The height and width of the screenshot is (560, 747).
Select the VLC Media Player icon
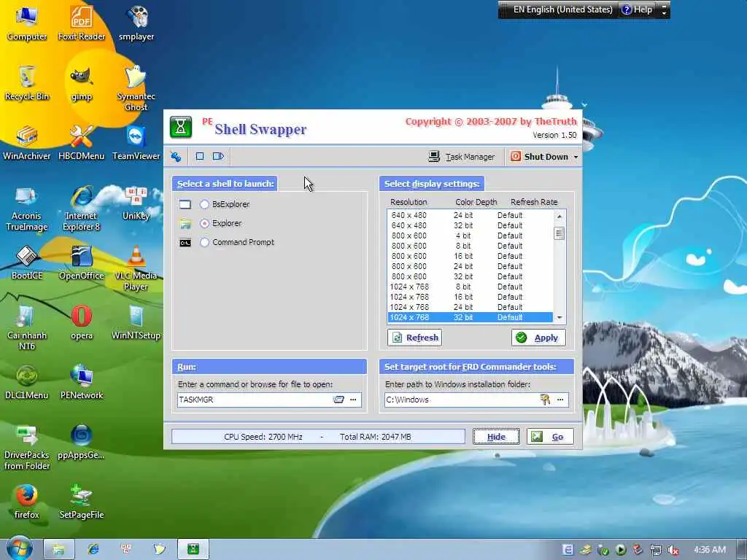[x=136, y=268]
